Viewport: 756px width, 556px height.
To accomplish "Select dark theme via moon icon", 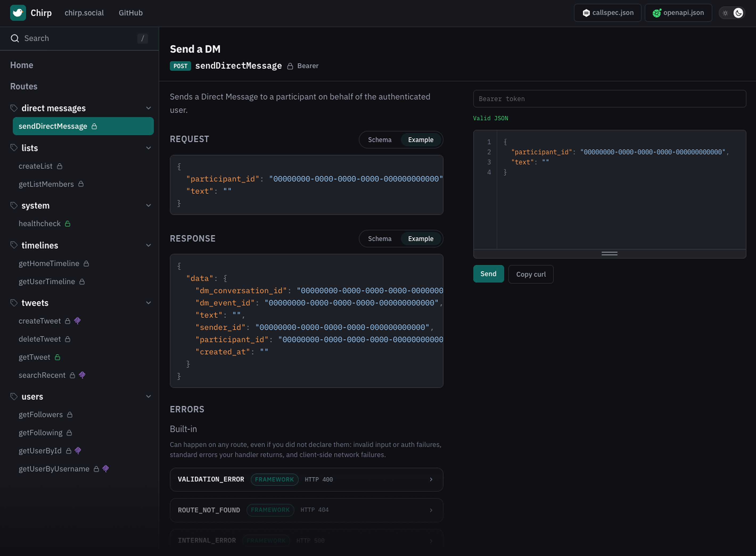I will click(738, 13).
